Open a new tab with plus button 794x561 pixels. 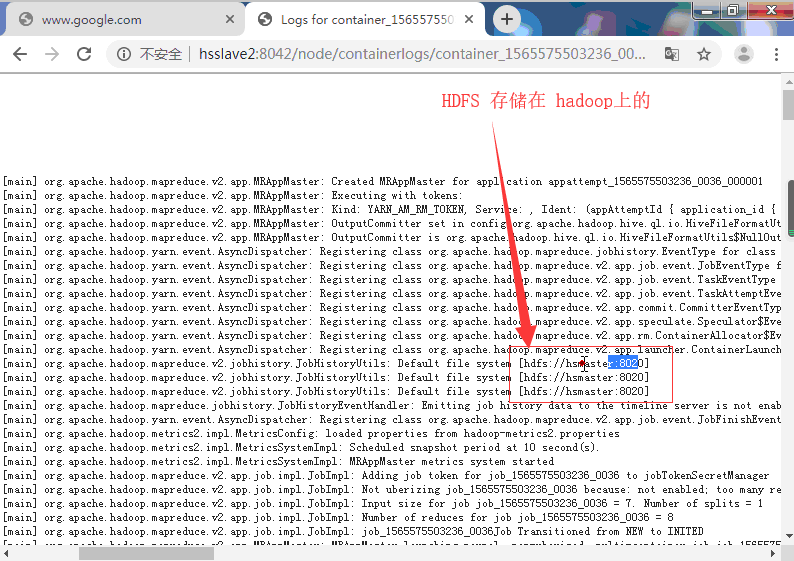click(x=507, y=19)
